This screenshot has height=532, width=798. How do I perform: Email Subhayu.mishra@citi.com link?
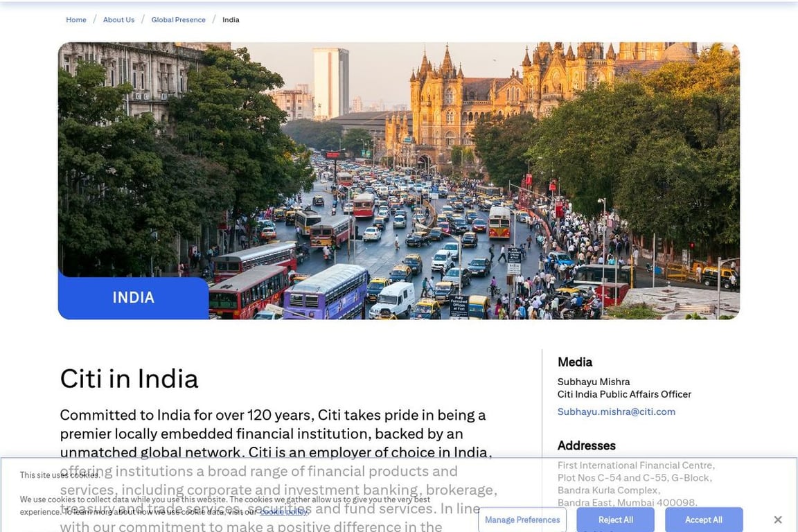point(616,411)
